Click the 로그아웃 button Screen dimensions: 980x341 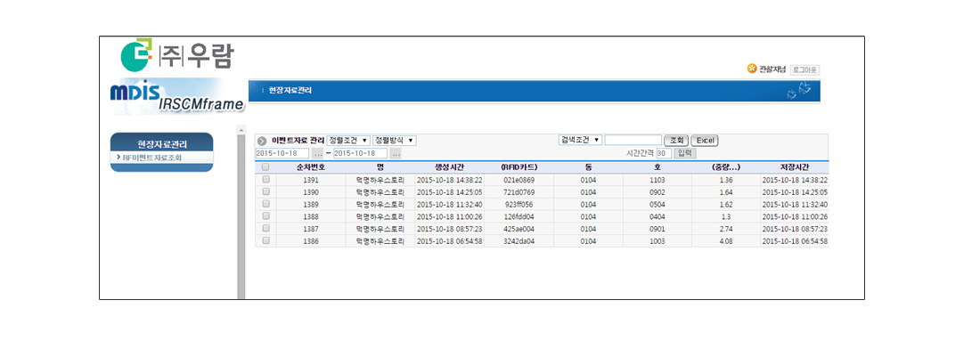point(804,70)
